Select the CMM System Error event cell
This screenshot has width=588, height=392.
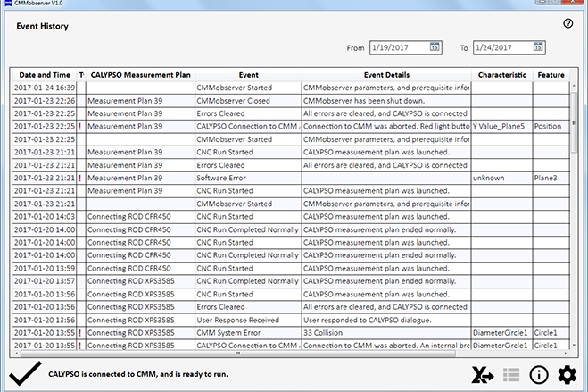(248, 333)
